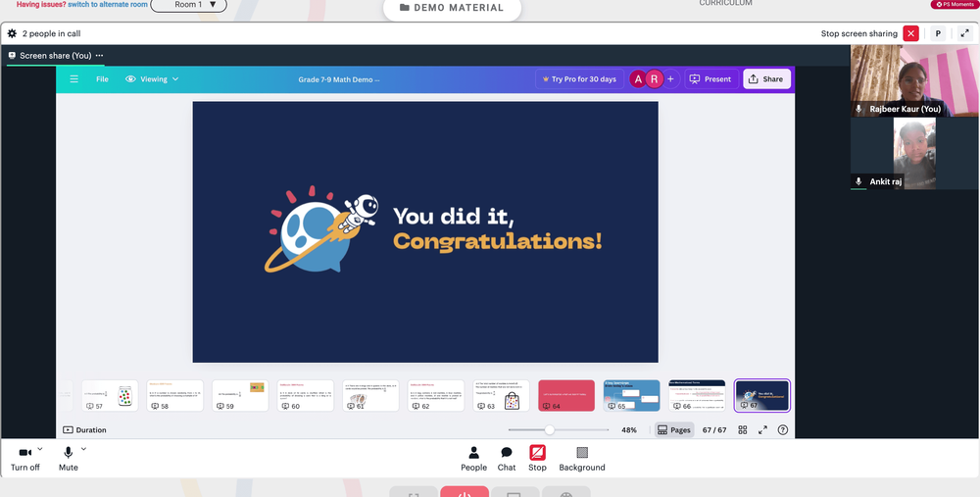This screenshot has height=497, width=980.
Task: Open the People panel
Action: coord(473,458)
